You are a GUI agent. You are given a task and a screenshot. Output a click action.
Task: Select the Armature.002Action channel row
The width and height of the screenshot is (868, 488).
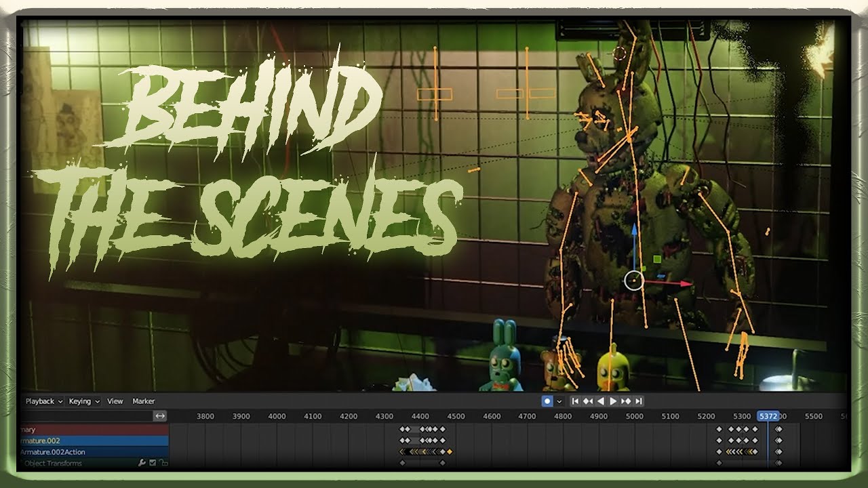click(94, 452)
